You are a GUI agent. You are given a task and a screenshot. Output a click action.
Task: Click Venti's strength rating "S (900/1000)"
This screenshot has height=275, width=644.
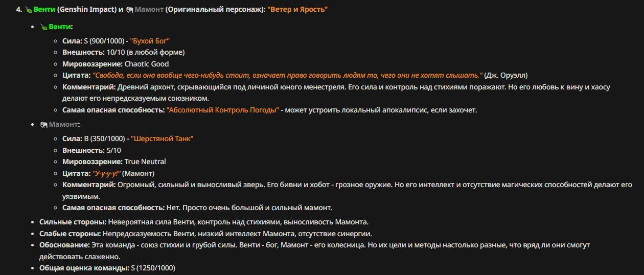pos(104,41)
